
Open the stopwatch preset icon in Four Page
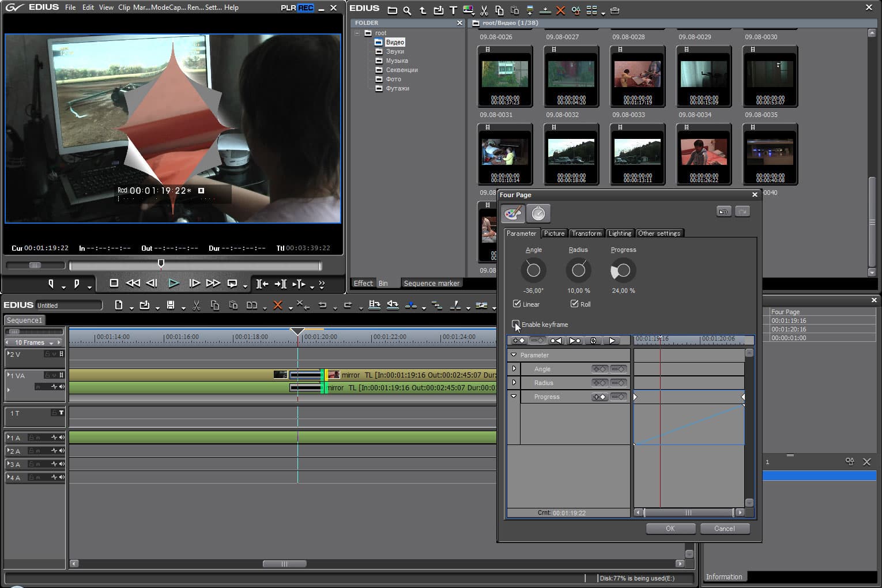coord(538,213)
